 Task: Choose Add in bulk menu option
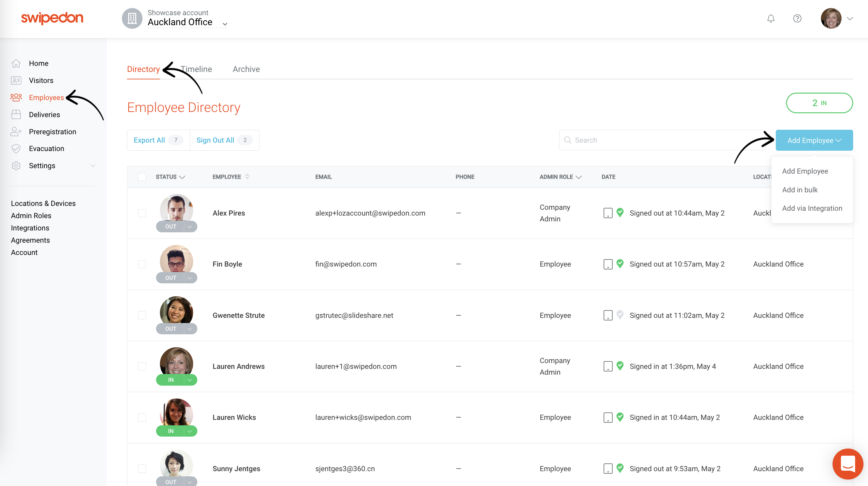click(x=800, y=190)
